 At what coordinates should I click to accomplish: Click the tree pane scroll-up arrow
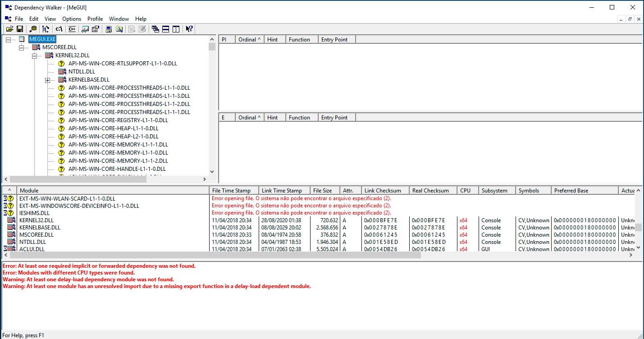pos(212,39)
